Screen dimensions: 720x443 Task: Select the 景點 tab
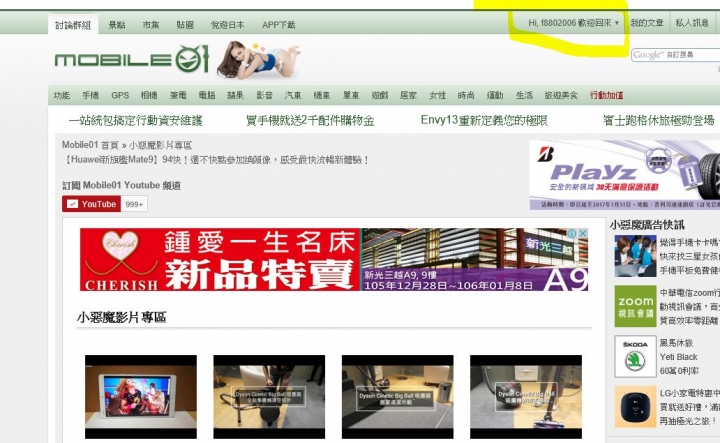(x=117, y=25)
